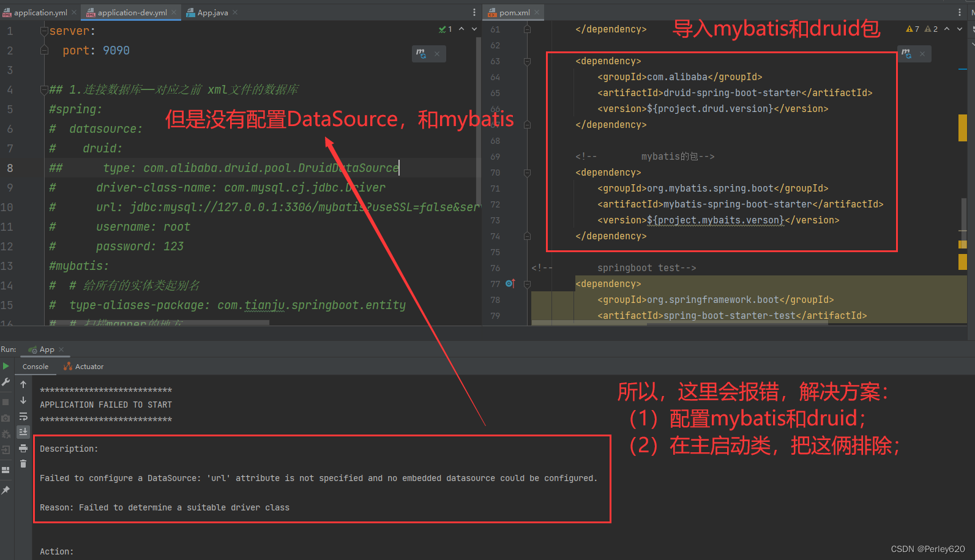Click yellow warning stripe at top of pom.xml scrollbar
Screen dimensions: 975x560
tap(962, 127)
